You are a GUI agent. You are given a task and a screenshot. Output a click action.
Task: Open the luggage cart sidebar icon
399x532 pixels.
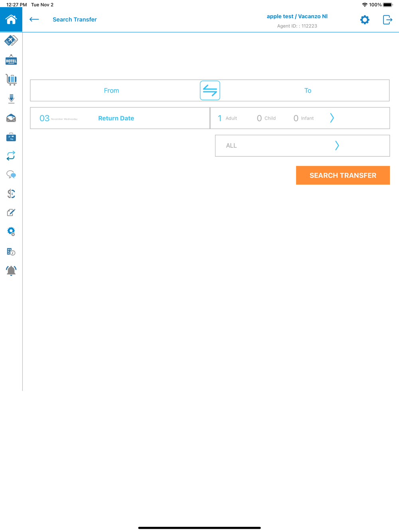[x=11, y=79]
